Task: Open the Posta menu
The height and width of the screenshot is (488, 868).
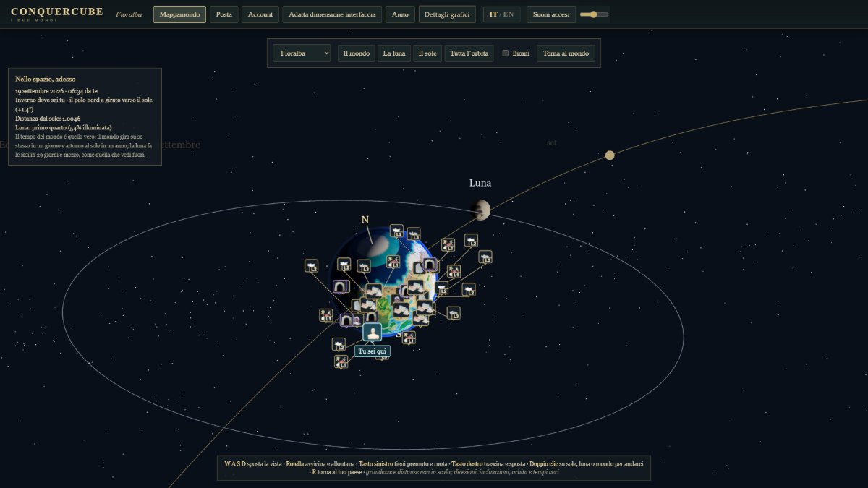Action: click(224, 14)
